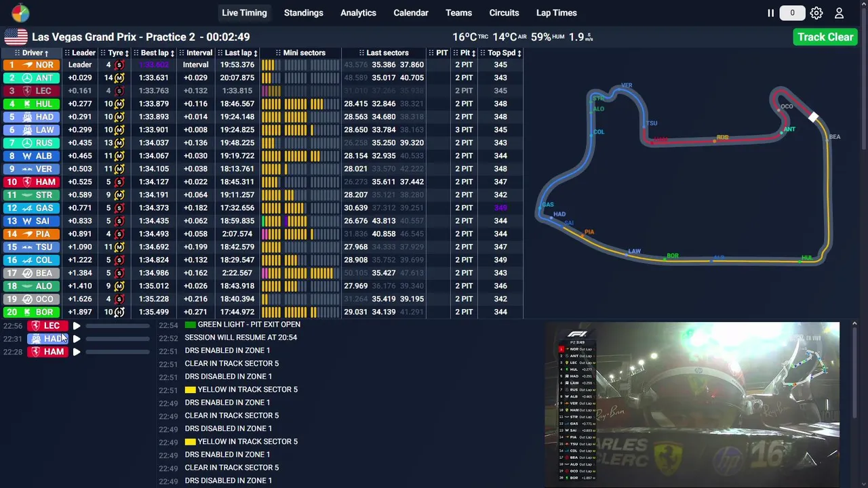Screen dimensions: 868x488
Task: Seek within HAD radio progress bar
Action: pyautogui.click(x=117, y=339)
